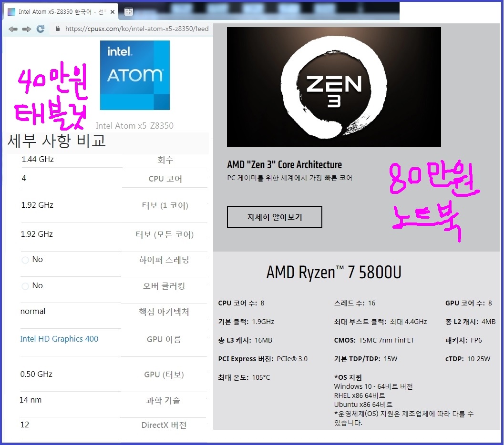
Task: Click the padlock site security icon
Action: [x=58, y=29]
